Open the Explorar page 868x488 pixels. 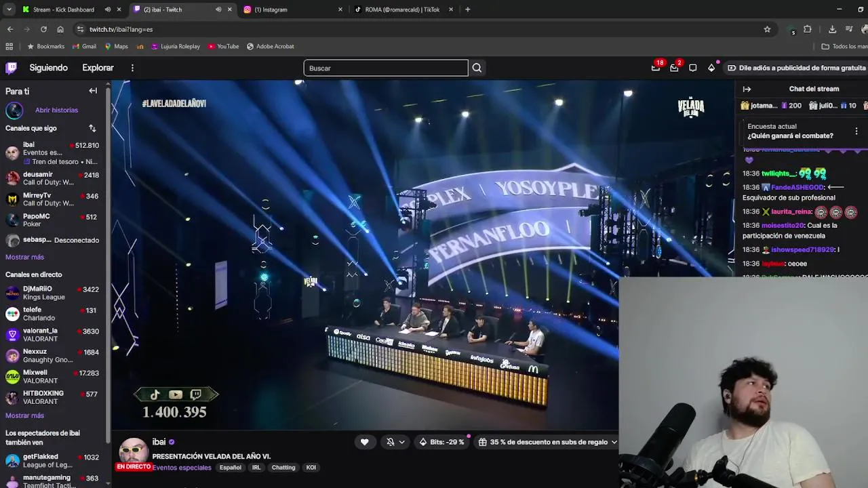(x=98, y=68)
